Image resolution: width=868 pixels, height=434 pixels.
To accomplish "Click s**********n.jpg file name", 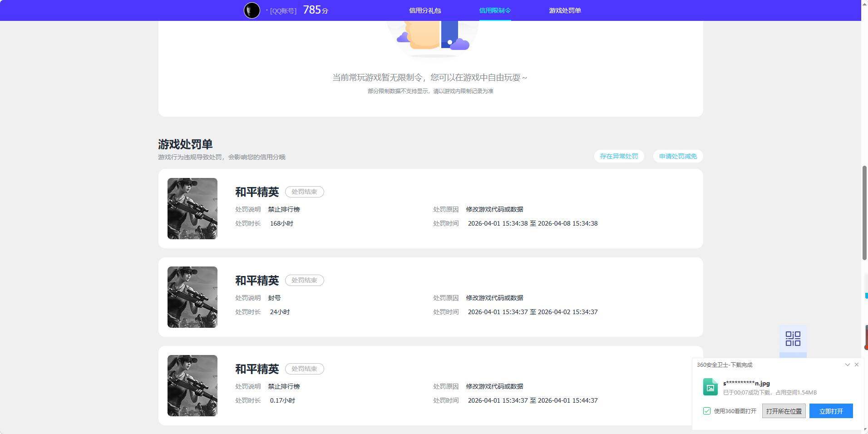I will tap(746, 384).
